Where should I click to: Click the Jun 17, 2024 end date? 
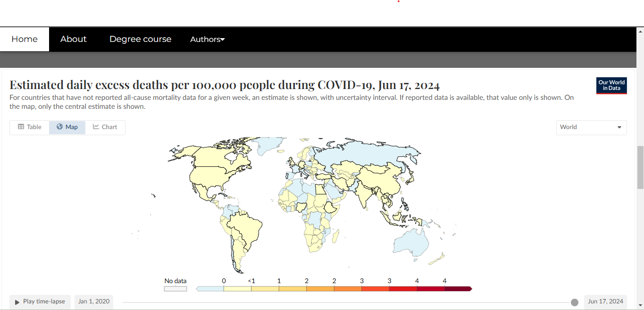[605, 301]
